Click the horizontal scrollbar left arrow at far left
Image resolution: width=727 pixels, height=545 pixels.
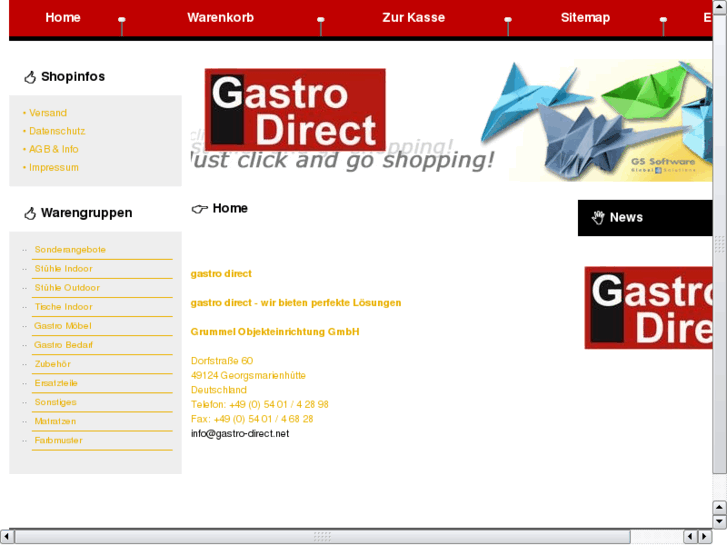[6, 536]
